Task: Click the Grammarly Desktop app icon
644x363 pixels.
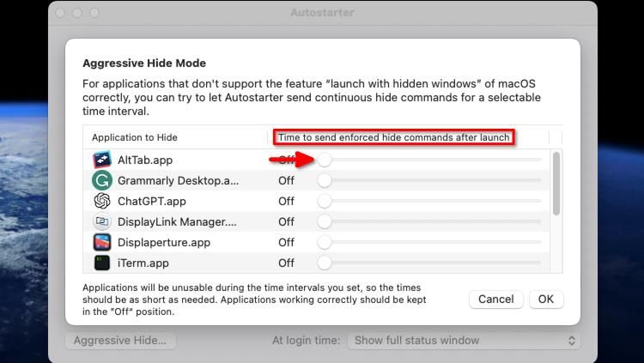Action: click(102, 180)
